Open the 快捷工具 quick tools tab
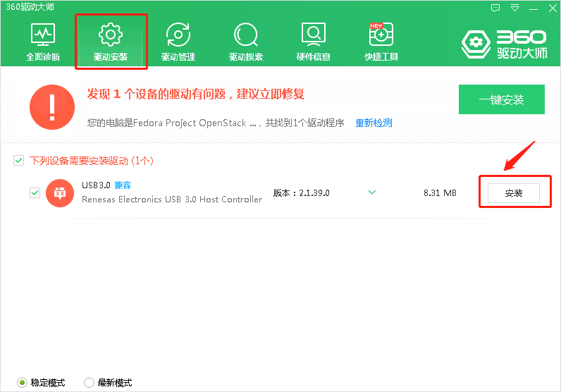Image resolution: width=561 pixels, height=392 pixels. point(381,42)
